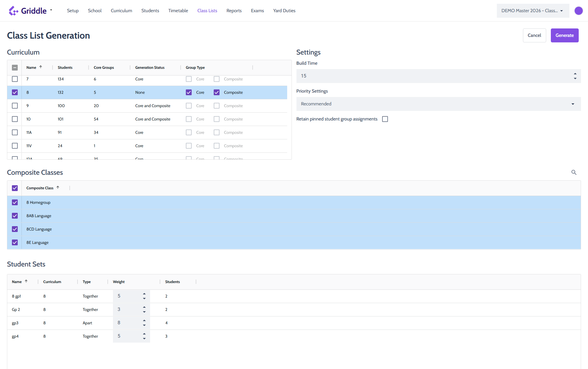Open the dropdown arrow beside Griddle logo
Image resolution: width=588 pixels, height=369 pixels.
tap(51, 10)
